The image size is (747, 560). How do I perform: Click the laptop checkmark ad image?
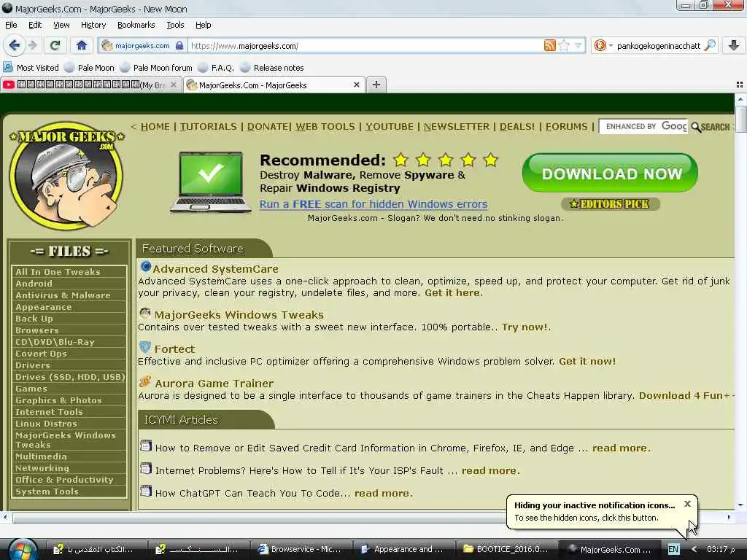[211, 182]
